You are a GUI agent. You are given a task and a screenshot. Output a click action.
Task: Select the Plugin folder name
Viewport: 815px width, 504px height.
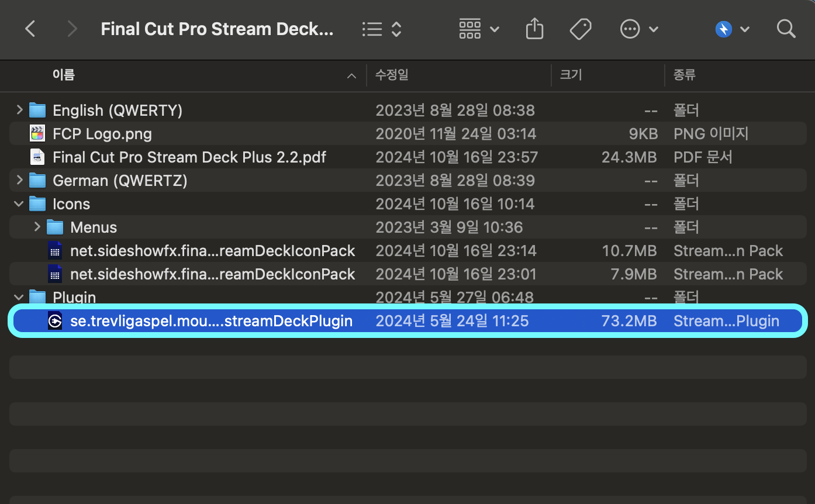click(x=74, y=298)
